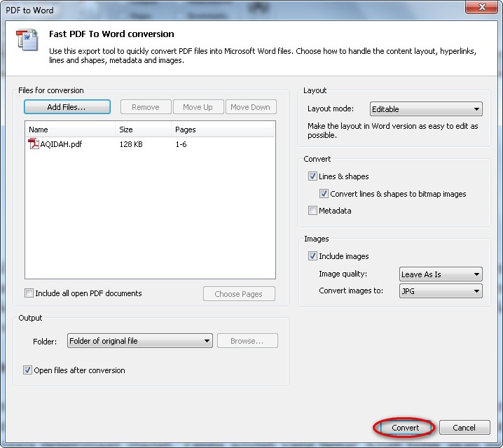503x448 pixels.
Task: Click the Browse... button
Action: (247, 341)
